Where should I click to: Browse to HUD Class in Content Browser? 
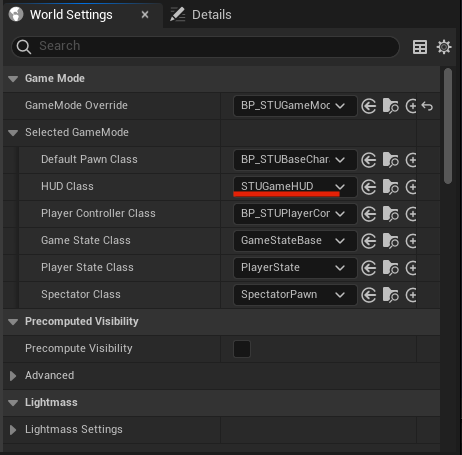(x=390, y=187)
